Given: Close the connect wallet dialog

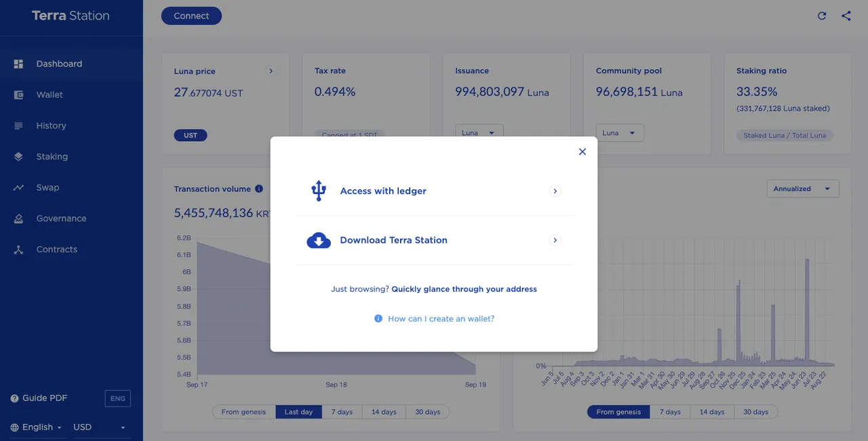Looking at the screenshot, I should (x=582, y=152).
